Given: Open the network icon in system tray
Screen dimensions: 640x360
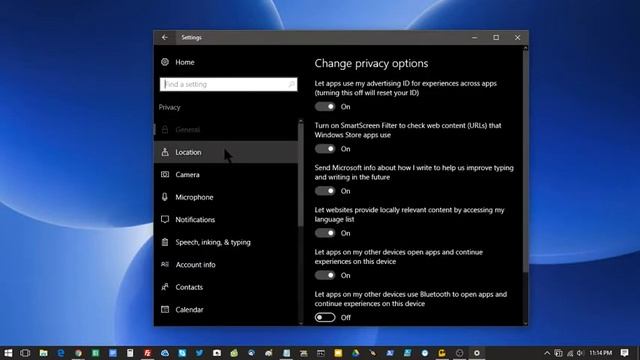Looking at the screenshot, I should point(570,353).
